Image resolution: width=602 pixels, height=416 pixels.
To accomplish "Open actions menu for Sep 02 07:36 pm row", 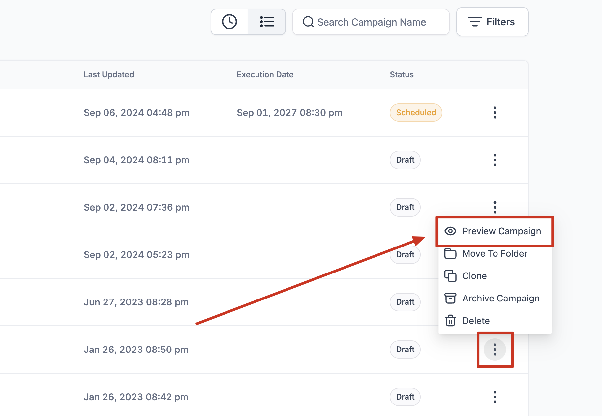I will [x=495, y=206].
